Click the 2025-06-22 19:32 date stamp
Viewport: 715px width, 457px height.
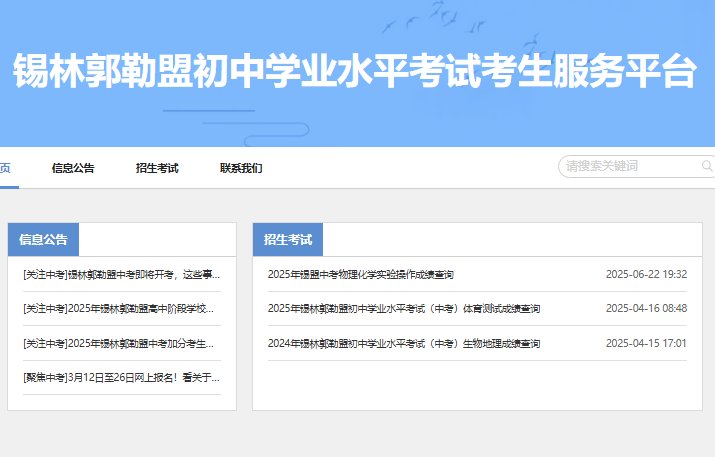646,274
